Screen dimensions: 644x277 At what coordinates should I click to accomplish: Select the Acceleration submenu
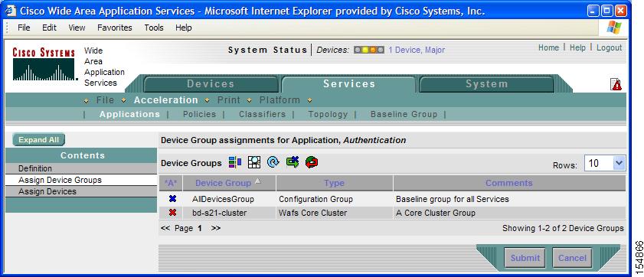point(166,100)
